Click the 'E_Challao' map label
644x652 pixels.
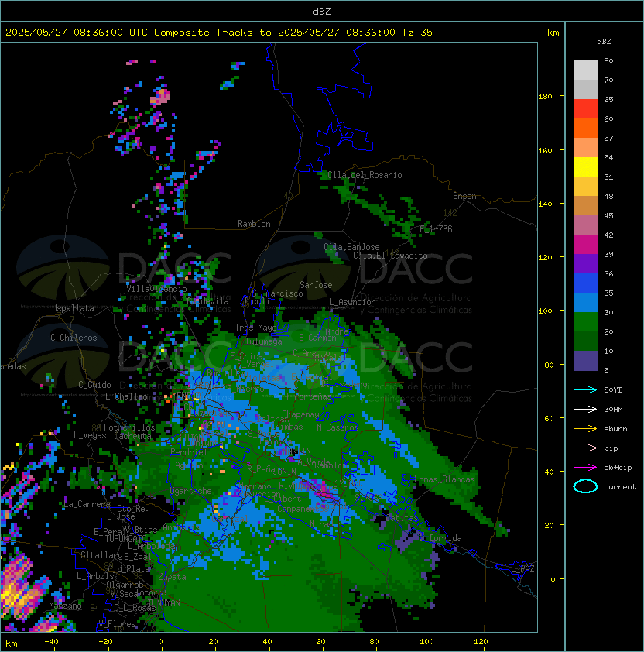pos(126,396)
